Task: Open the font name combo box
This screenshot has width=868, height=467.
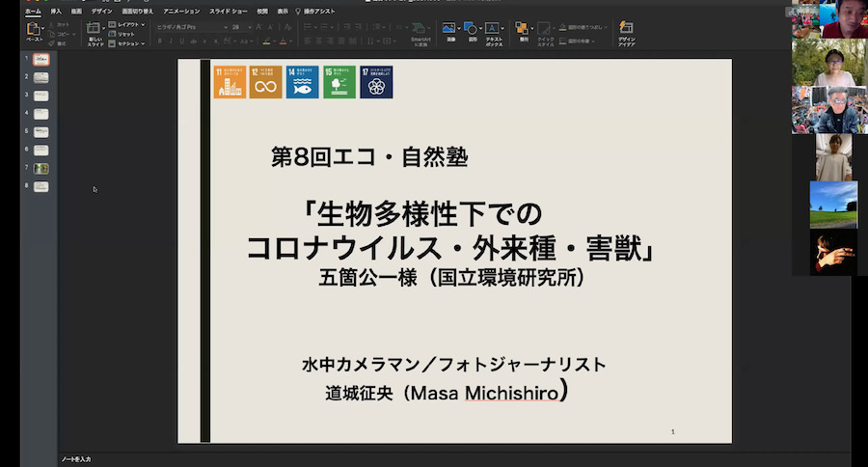Action: (191, 27)
